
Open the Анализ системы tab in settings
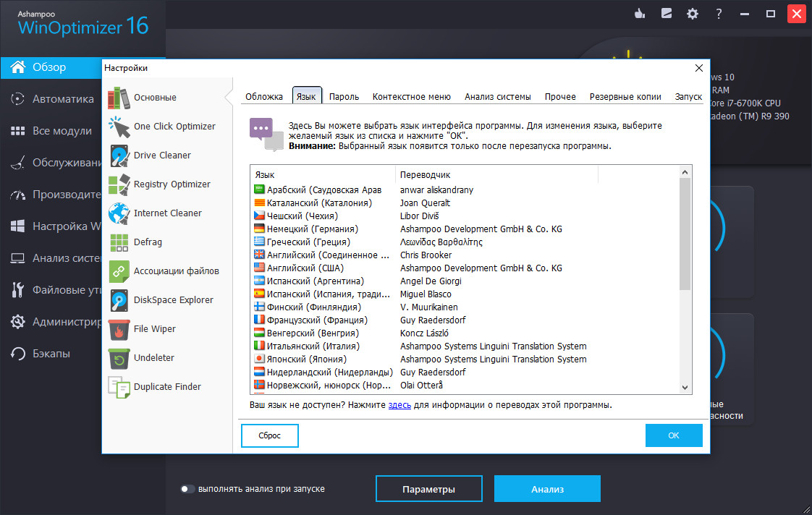tap(498, 97)
